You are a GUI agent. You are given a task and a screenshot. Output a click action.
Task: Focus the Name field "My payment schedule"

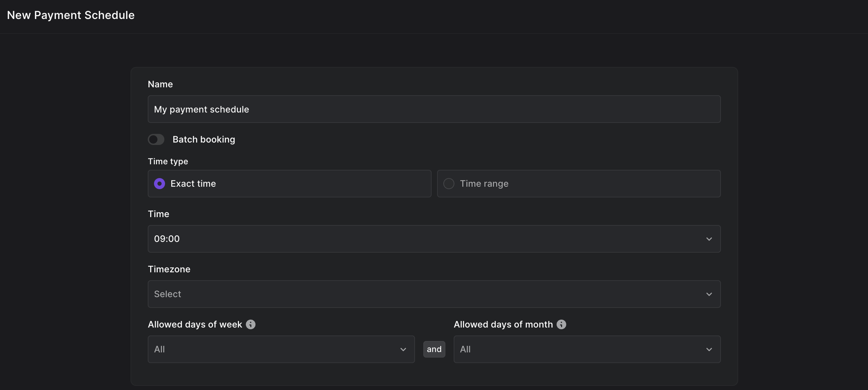tap(434, 109)
